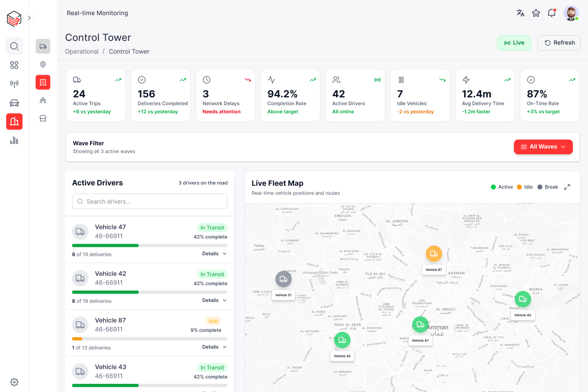Open the All Waves dropdown
588x392 pixels.
543,147
